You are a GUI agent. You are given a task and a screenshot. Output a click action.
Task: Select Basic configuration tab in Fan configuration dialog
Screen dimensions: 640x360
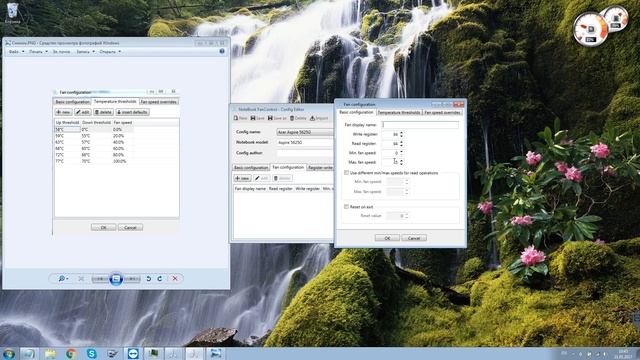coord(356,112)
